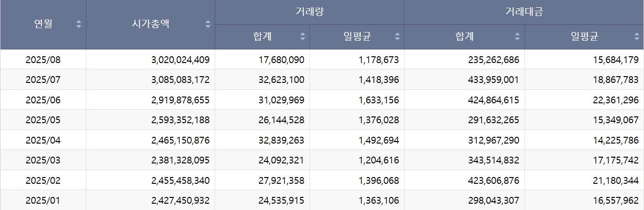The height and width of the screenshot is (210, 644).
Task: Click the 2025/06 date cell
Action: 43,100
